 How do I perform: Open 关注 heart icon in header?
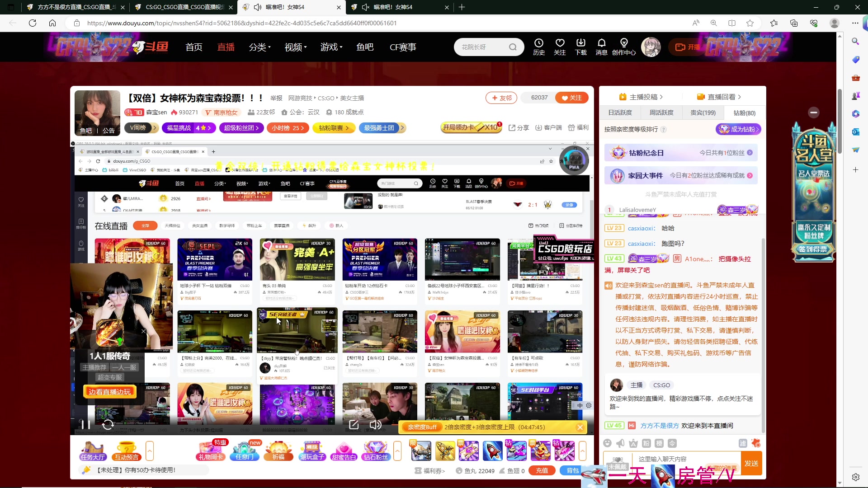[560, 47]
